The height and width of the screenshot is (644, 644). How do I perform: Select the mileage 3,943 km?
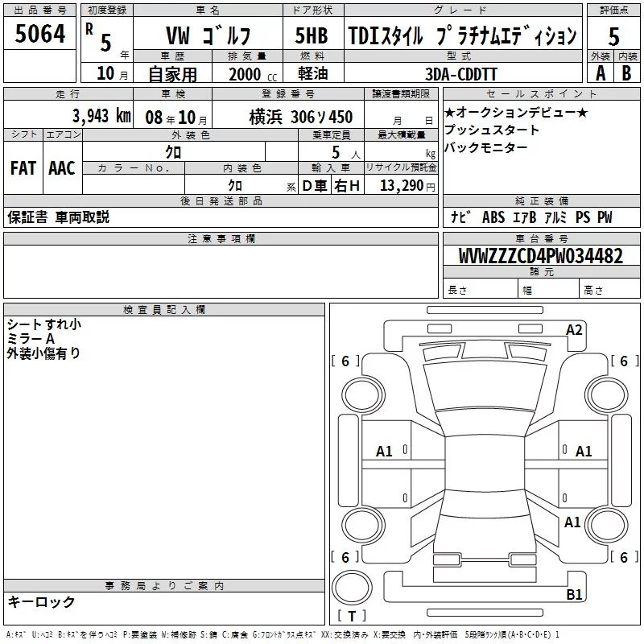101,116
